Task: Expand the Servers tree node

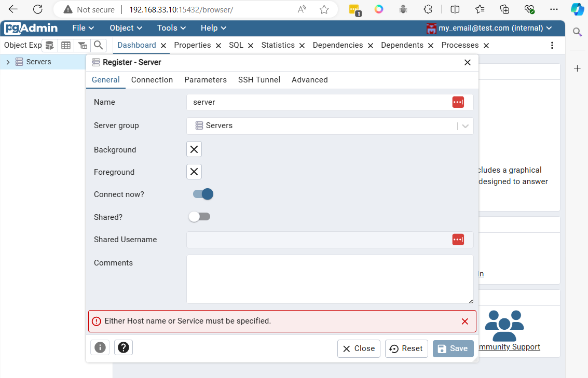Action: [8, 61]
